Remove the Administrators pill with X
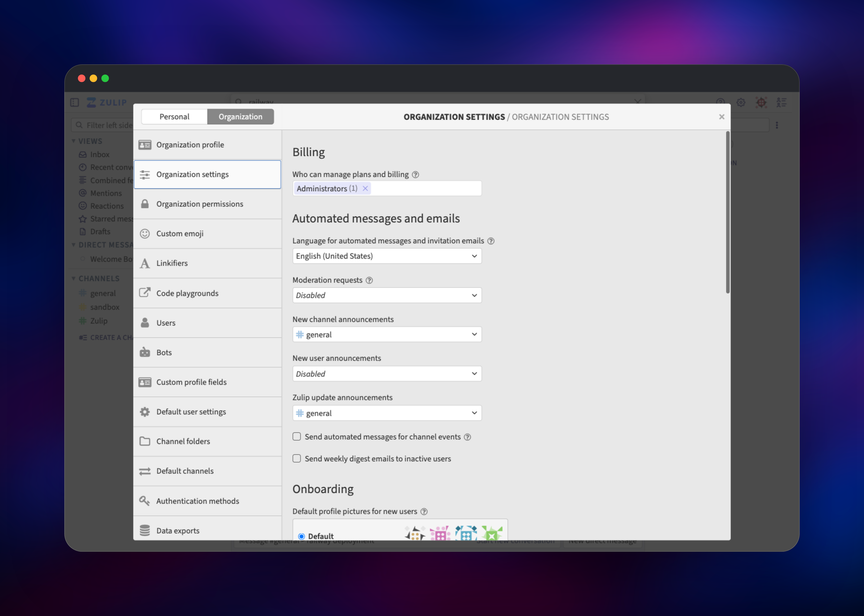Screen dimensions: 864x616 tap(365, 188)
